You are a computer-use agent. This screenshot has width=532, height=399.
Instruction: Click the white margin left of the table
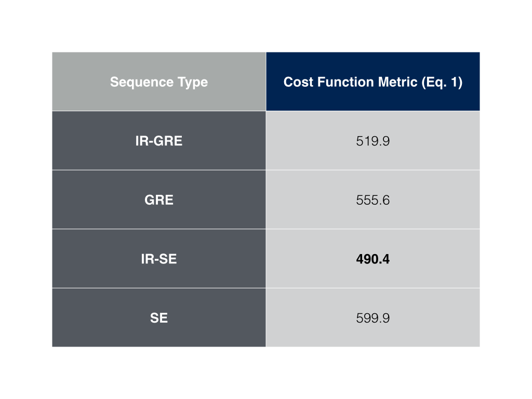click(26, 199)
